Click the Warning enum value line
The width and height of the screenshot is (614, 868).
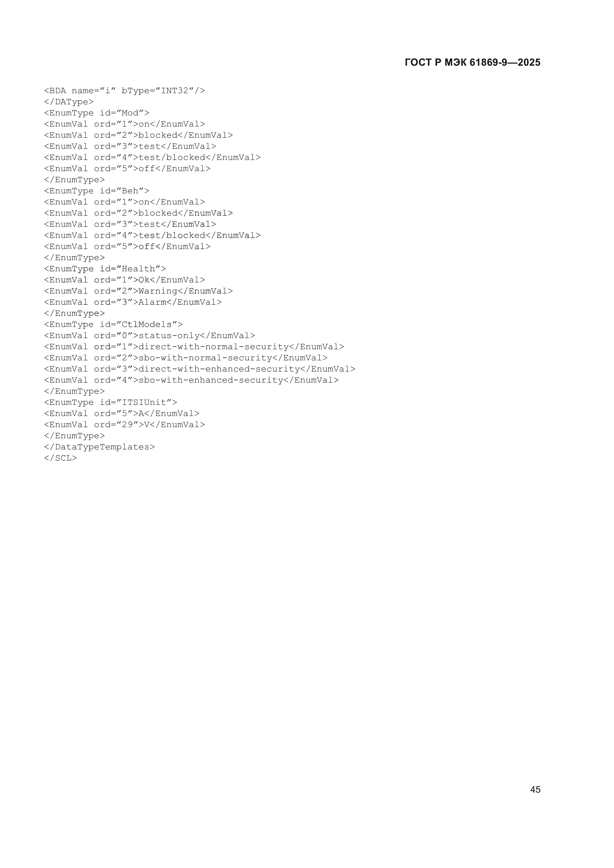coord(138,291)
